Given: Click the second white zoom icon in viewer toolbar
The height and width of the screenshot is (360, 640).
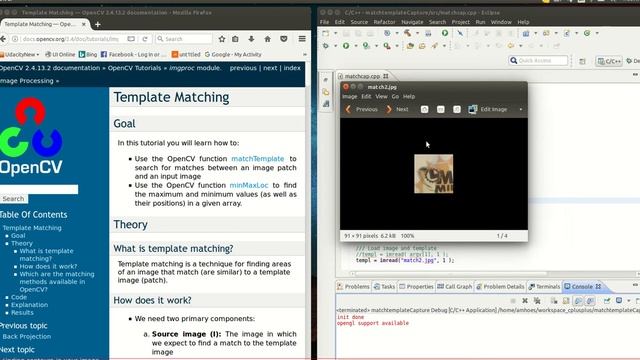Looking at the screenshot, I should coord(440,109).
